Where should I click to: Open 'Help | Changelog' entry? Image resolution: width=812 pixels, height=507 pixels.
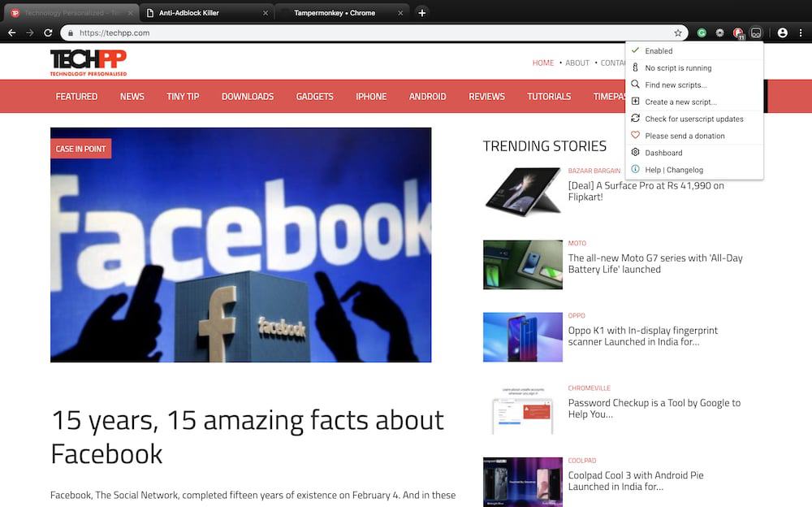(x=694, y=170)
